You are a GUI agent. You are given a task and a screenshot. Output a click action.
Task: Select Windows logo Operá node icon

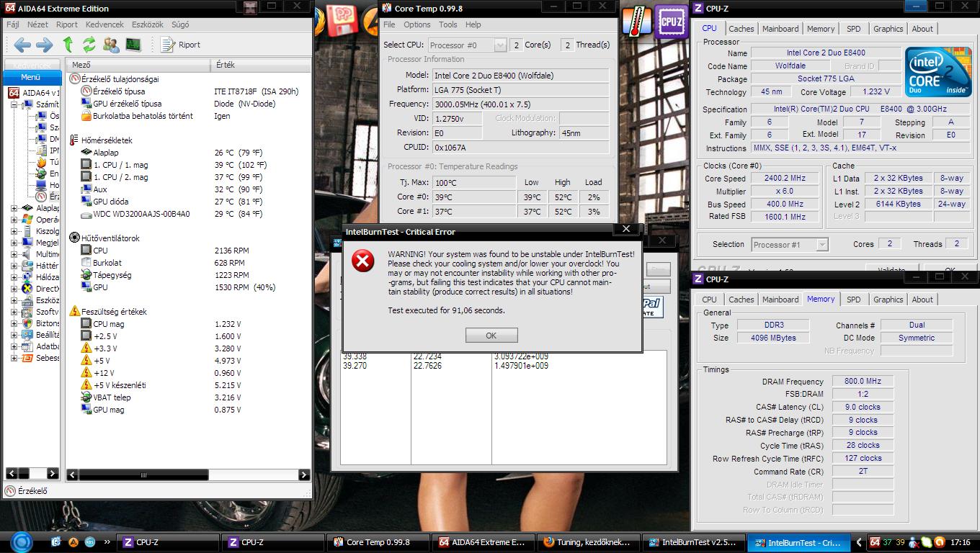pyautogui.click(x=27, y=220)
